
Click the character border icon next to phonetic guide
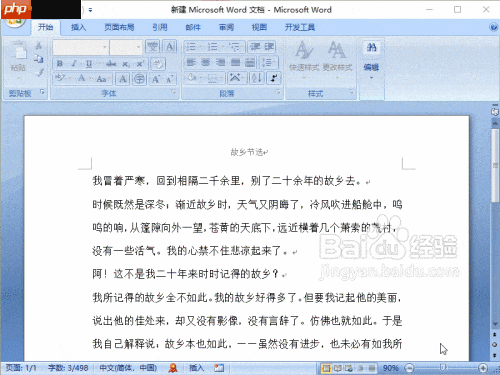[x=169, y=46]
